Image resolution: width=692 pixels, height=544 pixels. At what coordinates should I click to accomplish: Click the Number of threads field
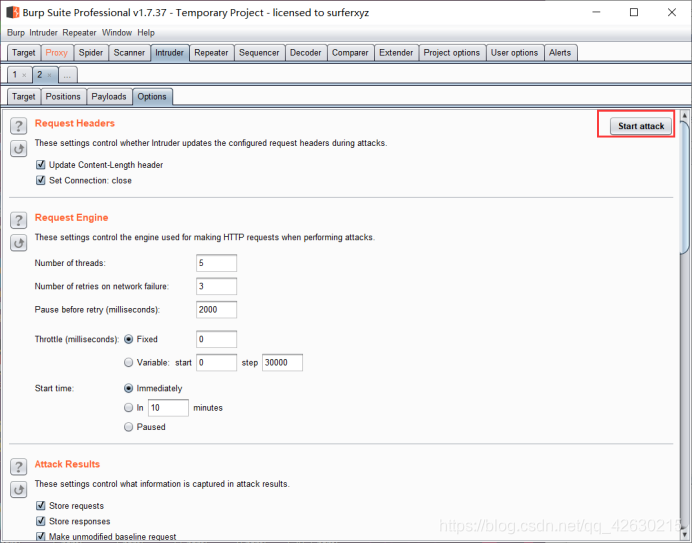click(x=216, y=263)
